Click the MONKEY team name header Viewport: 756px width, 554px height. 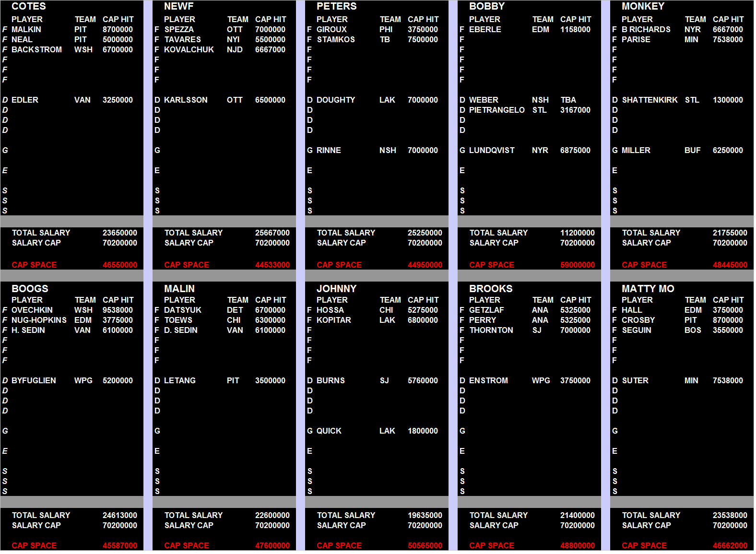click(643, 6)
